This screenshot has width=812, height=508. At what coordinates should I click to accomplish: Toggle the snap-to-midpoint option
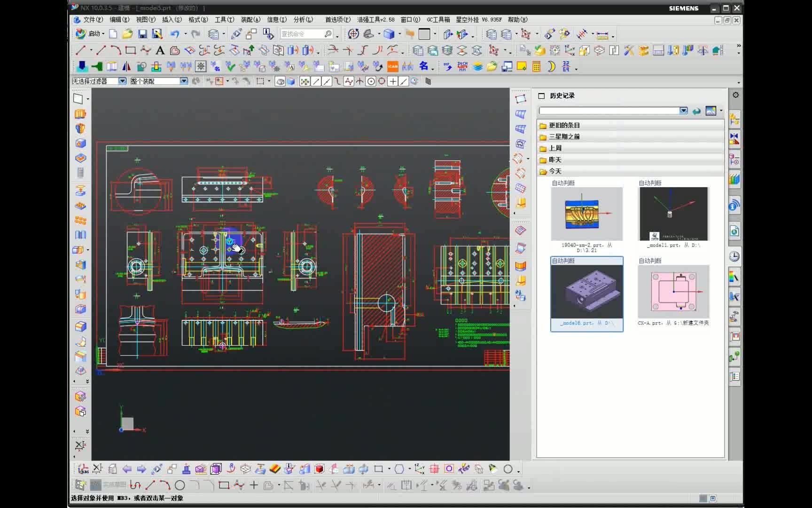click(x=327, y=81)
